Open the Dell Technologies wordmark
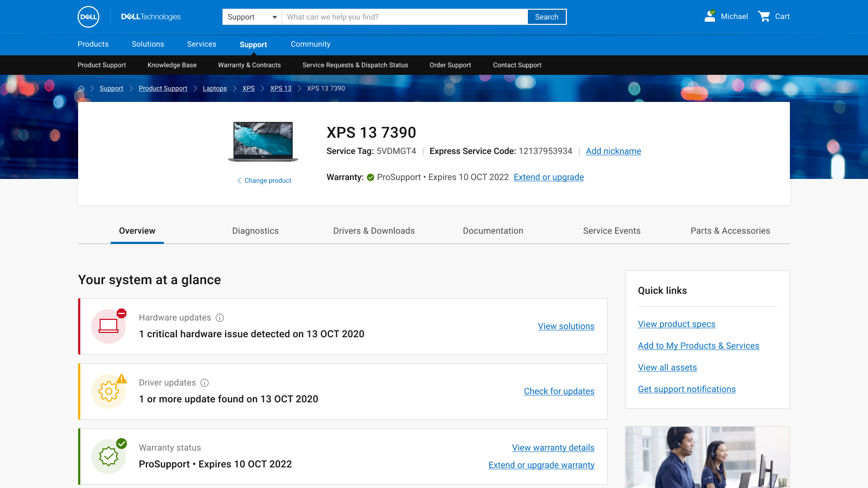Screen dimensions: 868x488 click(x=151, y=17)
